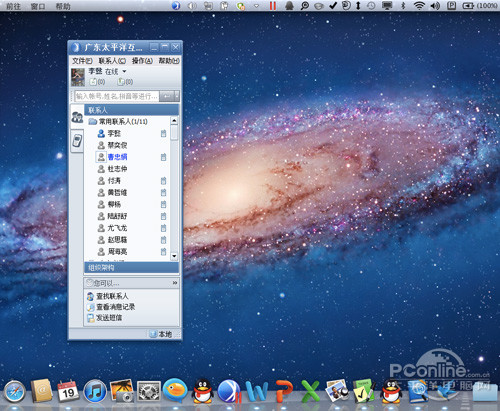Open Preview from the Dock
Image resolution: width=500 pixels, height=411 pixels.
click(x=337, y=391)
